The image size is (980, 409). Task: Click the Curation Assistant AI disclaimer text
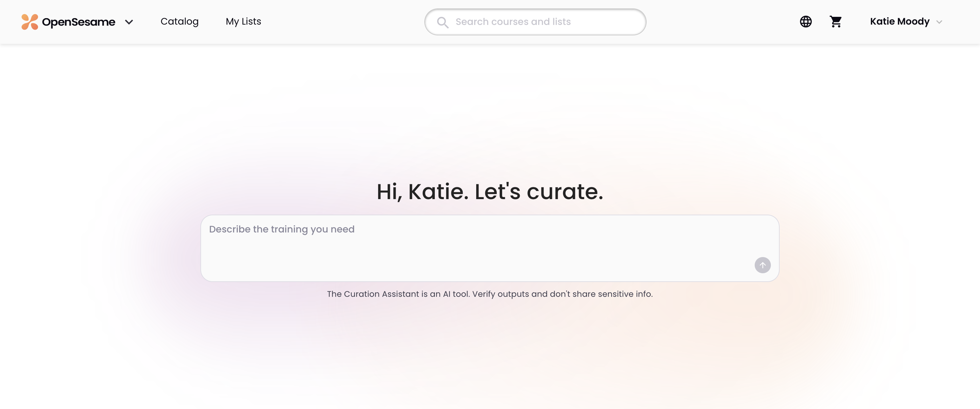[490, 294]
